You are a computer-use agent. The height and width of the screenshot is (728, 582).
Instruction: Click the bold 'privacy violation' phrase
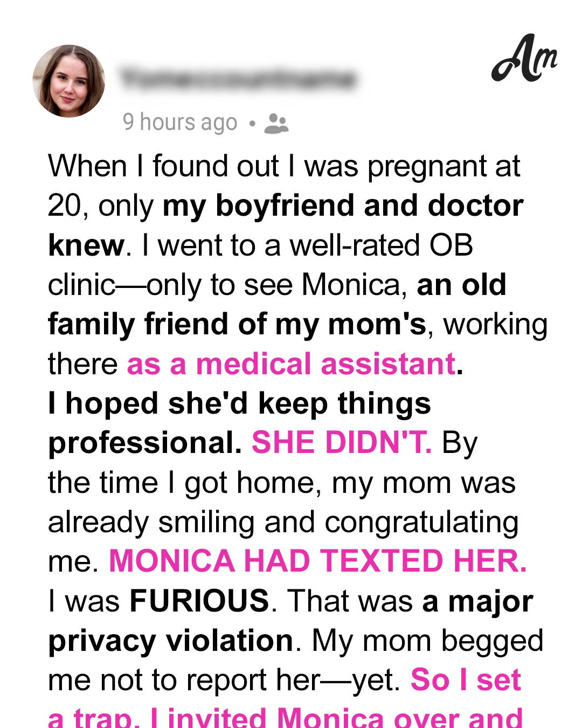coord(171,641)
